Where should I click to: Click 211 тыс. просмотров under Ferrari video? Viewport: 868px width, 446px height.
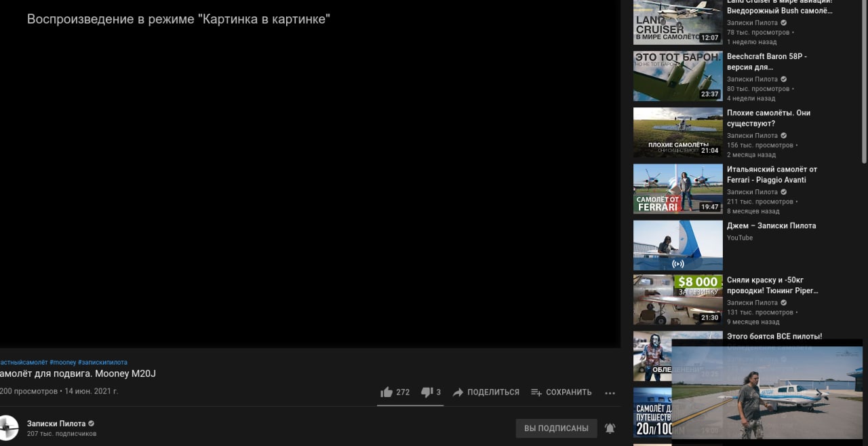[760, 202]
